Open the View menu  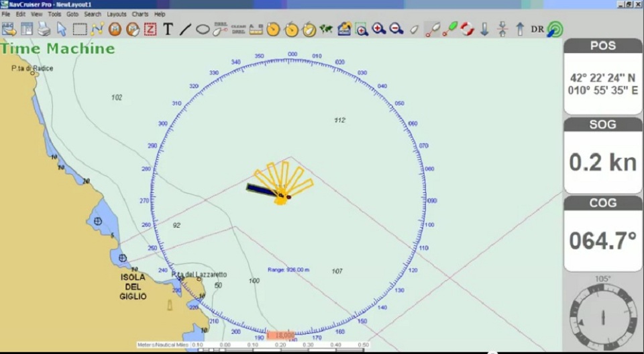click(36, 14)
